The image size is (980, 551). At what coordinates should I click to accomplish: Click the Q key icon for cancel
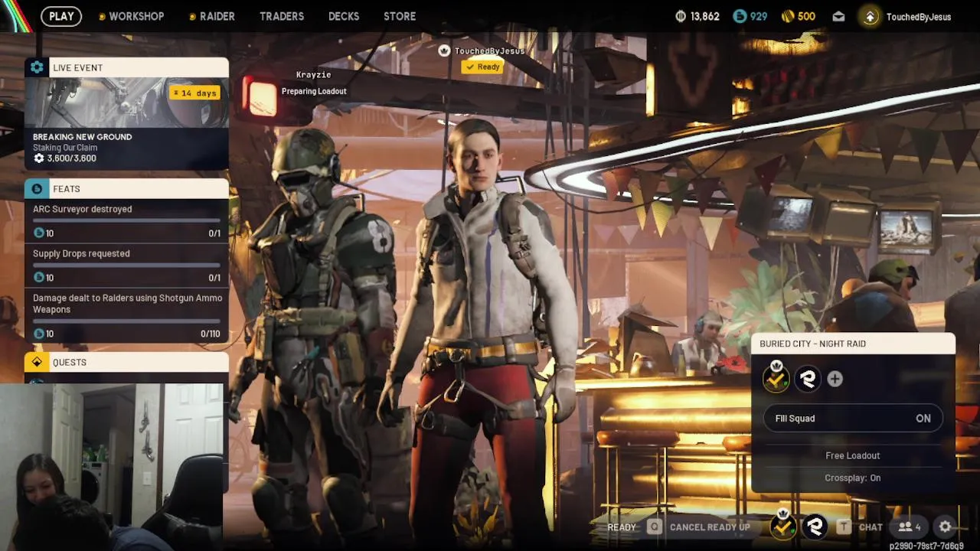point(655,527)
